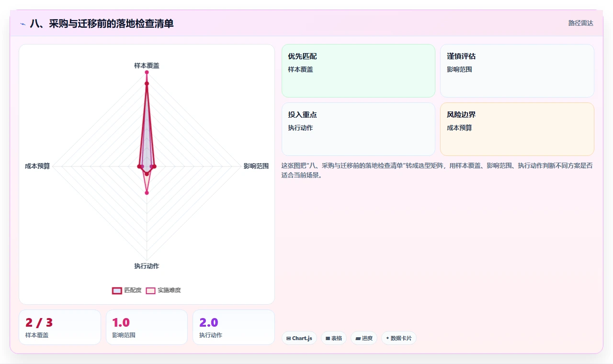This screenshot has width=613, height=364.
Task: Click the header icon before the title
Action: coord(23,23)
